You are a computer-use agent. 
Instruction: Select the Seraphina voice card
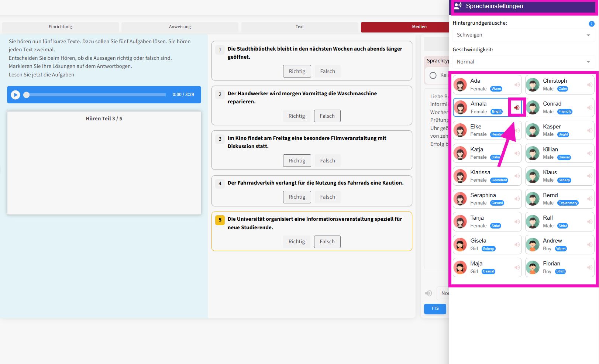pos(483,199)
